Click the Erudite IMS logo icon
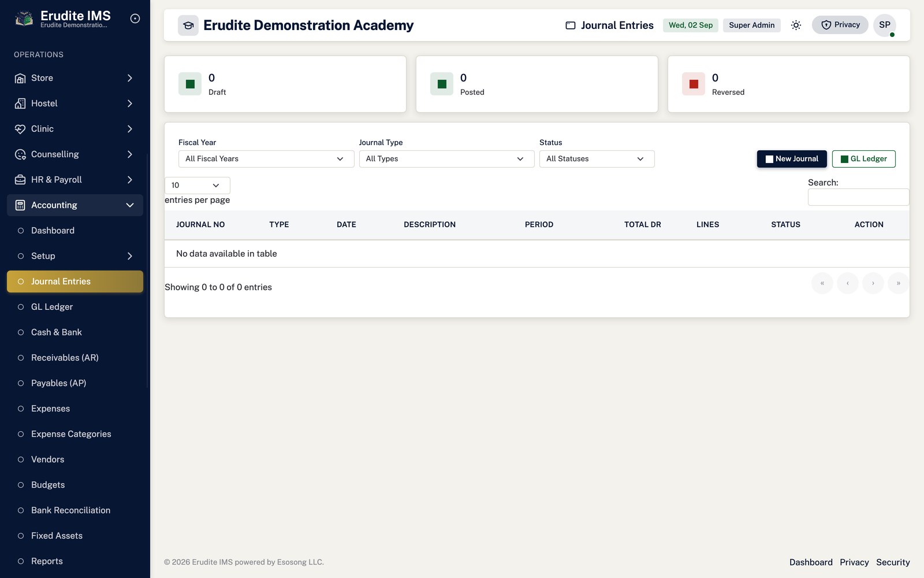924x578 pixels. click(x=24, y=18)
